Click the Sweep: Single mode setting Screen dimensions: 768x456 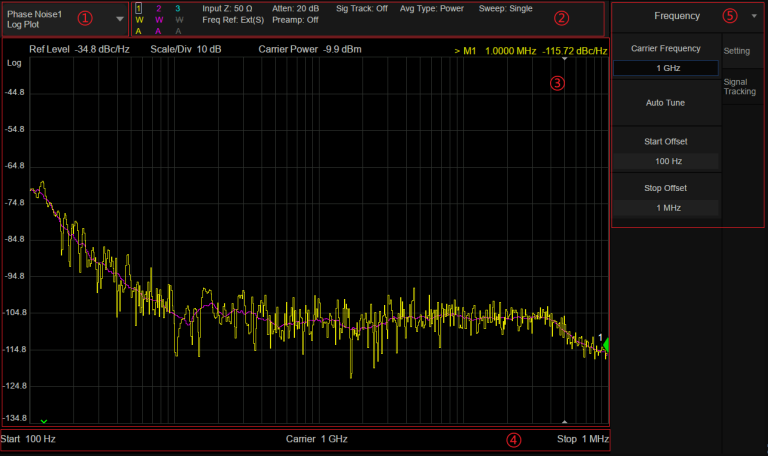coord(507,8)
